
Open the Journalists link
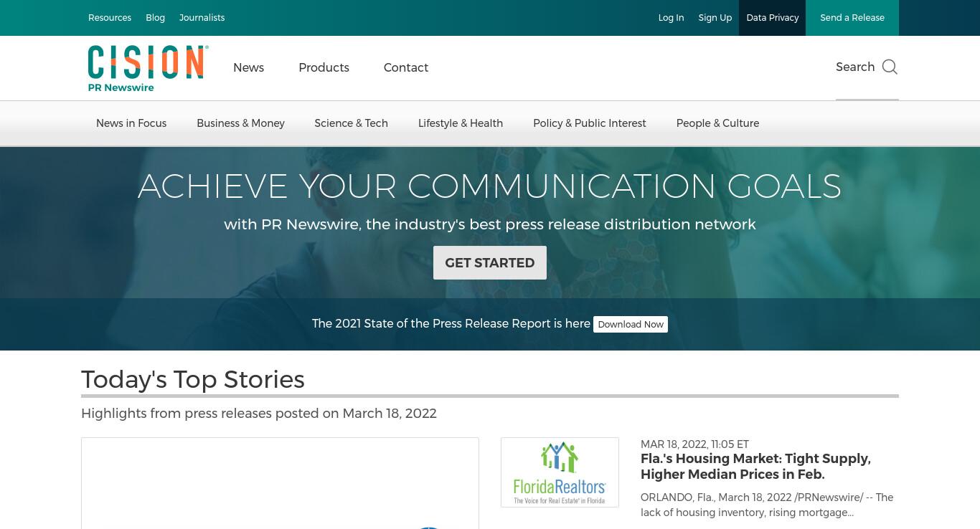(202, 18)
